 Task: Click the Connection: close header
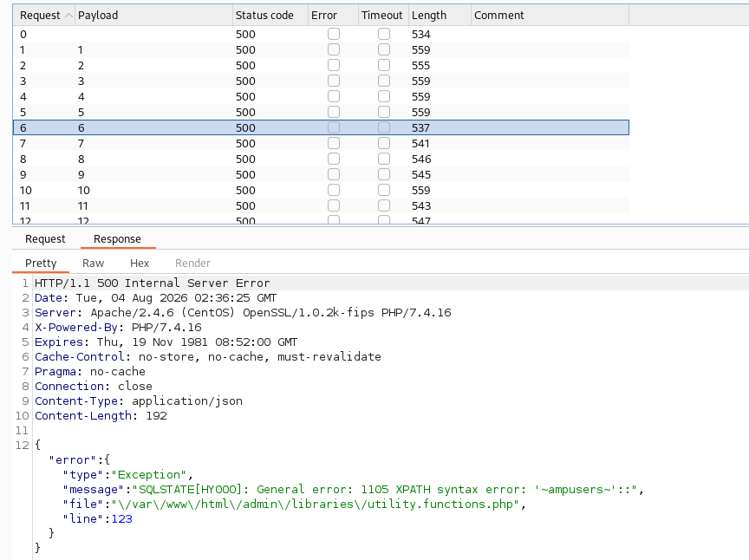click(93, 386)
